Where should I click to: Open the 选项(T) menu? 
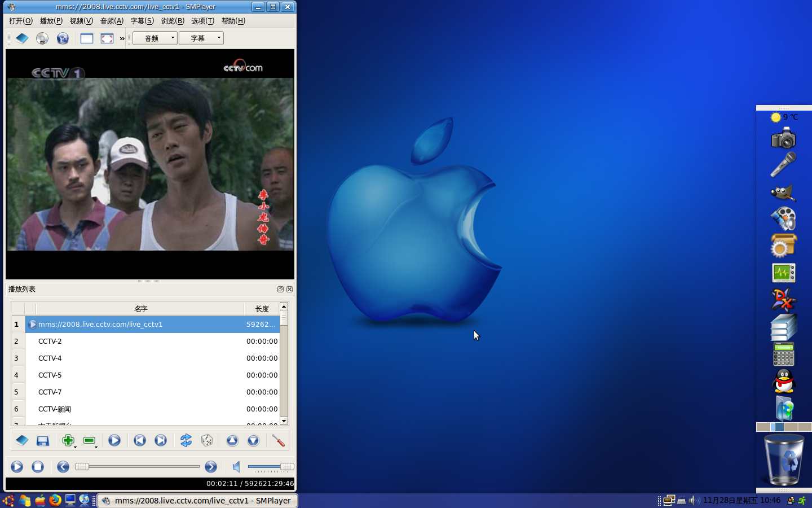203,21
